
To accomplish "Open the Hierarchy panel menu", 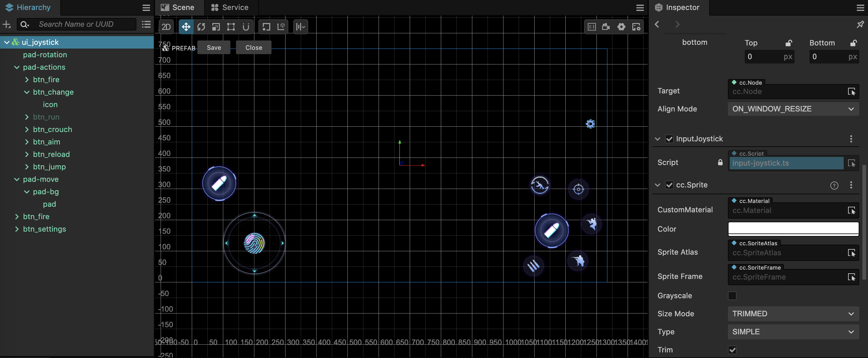I will [146, 8].
